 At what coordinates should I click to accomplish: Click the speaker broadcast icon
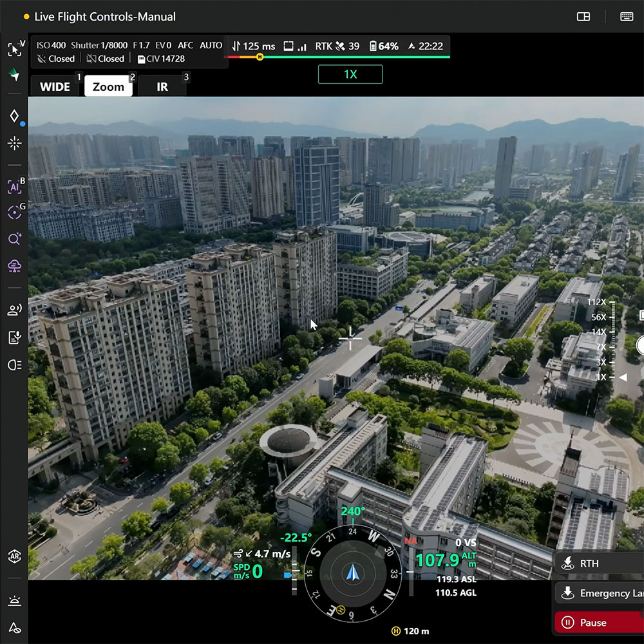pyautogui.click(x=14, y=310)
